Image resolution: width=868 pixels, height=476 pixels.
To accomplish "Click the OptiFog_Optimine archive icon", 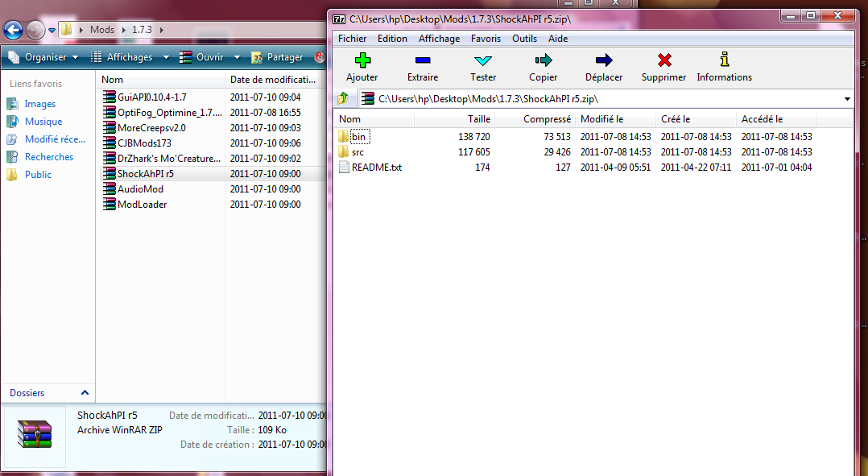I will point(109,113).
